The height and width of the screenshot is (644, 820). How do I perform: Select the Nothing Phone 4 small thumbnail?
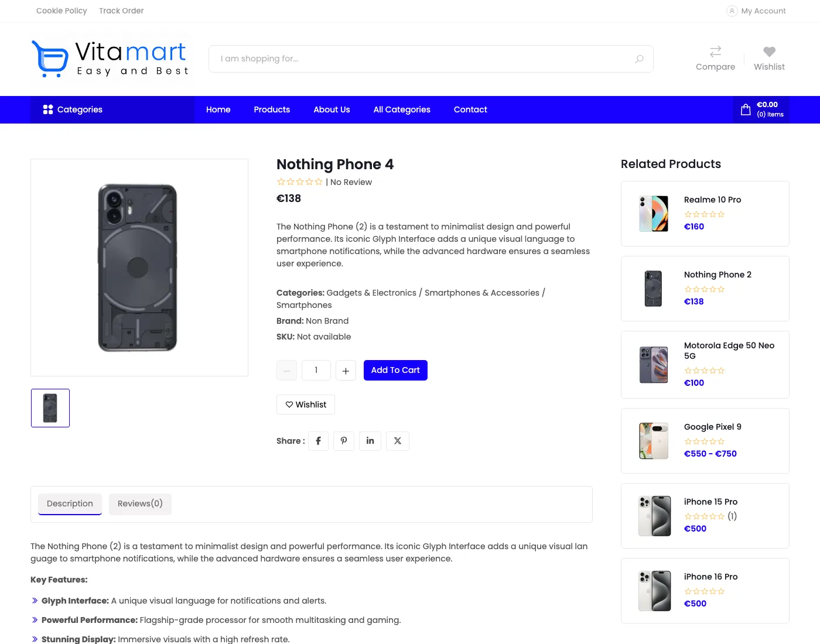click(50, 408)
